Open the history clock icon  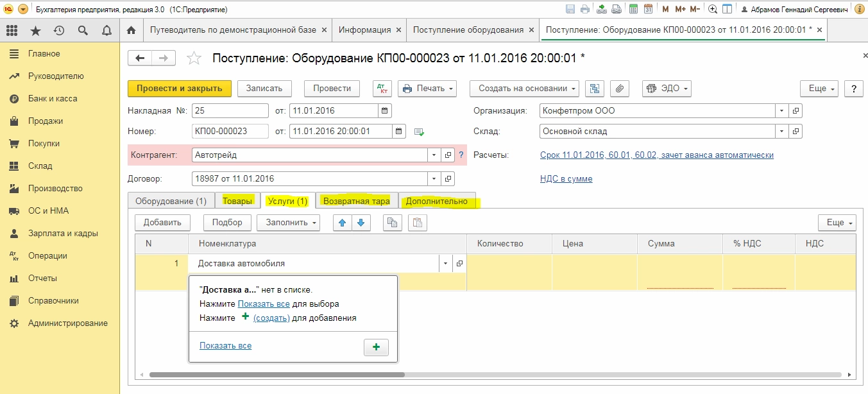[x=59, y=30]
